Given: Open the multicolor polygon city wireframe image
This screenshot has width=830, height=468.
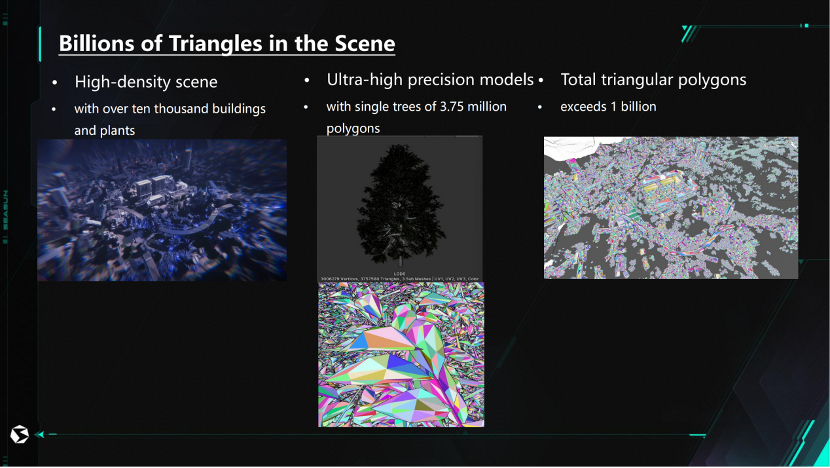Looking at the screenshot, I should 671,207.
